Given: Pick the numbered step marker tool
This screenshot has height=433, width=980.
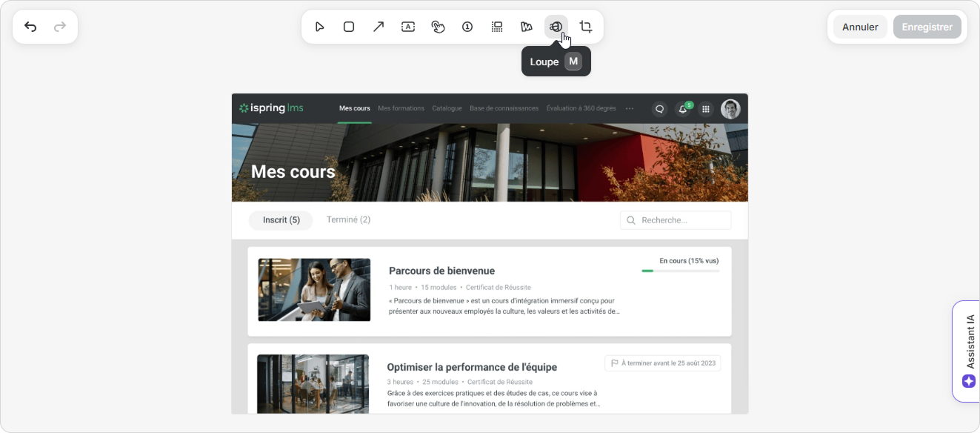Looking at the screenshot, I should [x=467, y=27].
